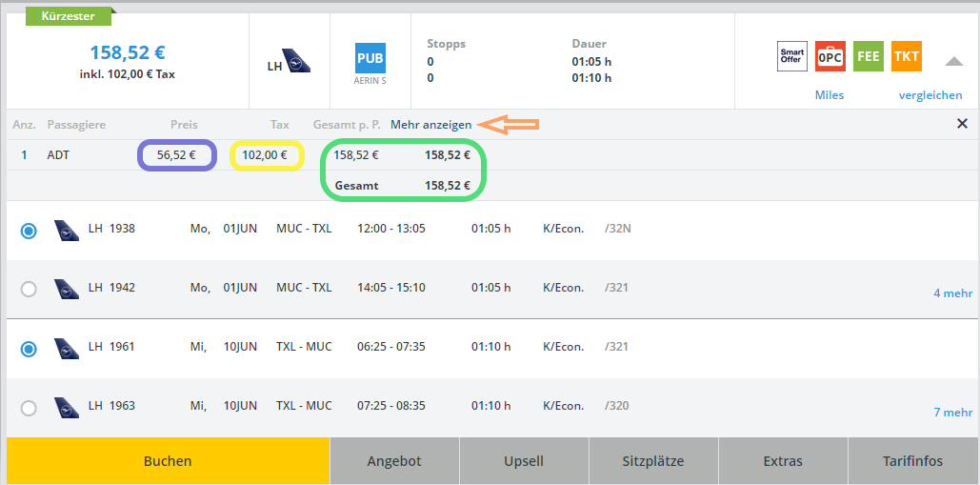Click the green FEE icon
The height and width of the screenshot is (485, 980).
pyautogui.click(x=868, y=57)
